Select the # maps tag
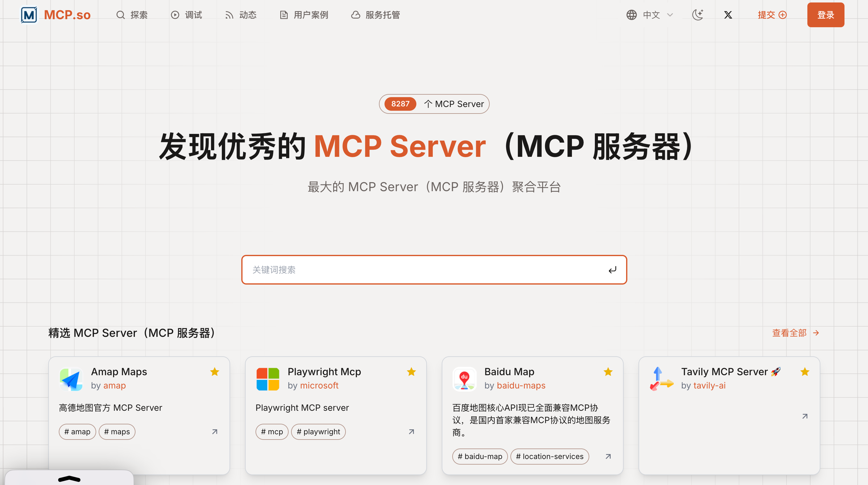 coord(117,432)
